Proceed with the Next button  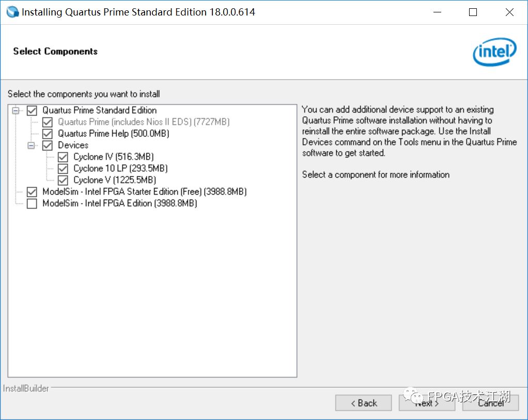click(427, 403)
